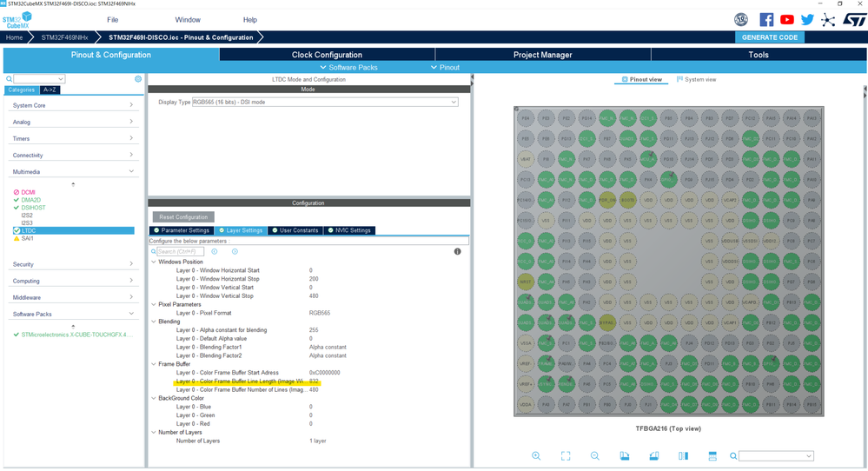This screenshot has width=868, height=471.
Task: Click the parameter search field
Action: coord(180,251)
